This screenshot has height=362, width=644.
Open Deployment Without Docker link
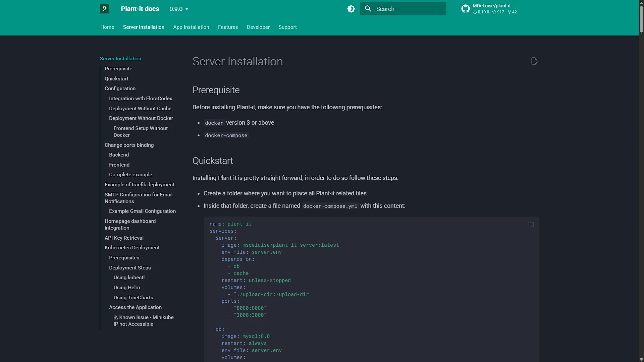(141, 118)
